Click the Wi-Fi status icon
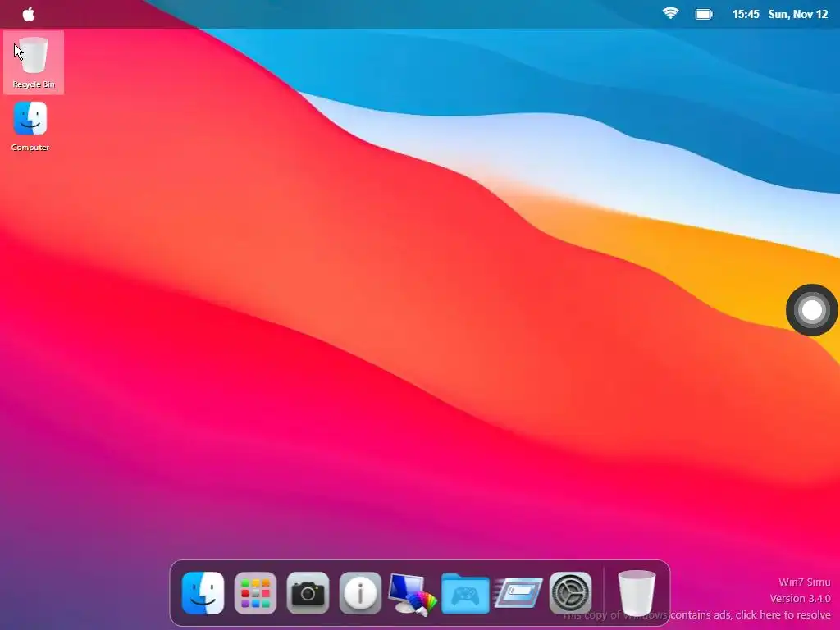 pyautogui.click(x=670, y=14)
